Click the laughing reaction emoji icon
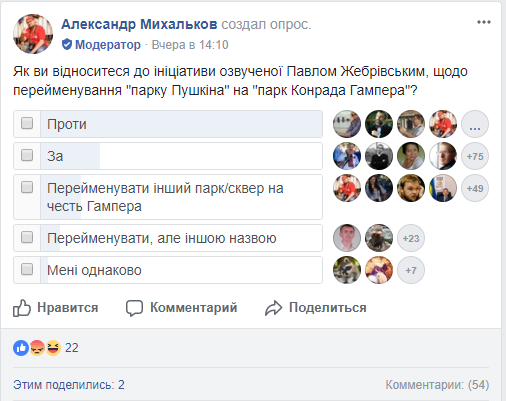This screenshot has width=506, height=401. pos(53,348)
